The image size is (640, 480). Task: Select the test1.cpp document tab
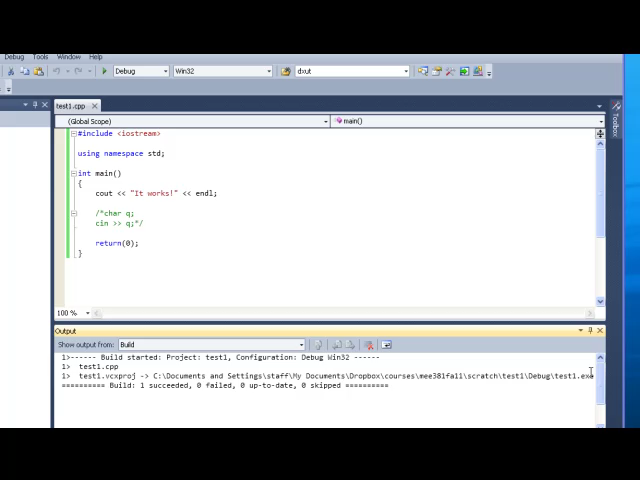[x=71, y=106]
